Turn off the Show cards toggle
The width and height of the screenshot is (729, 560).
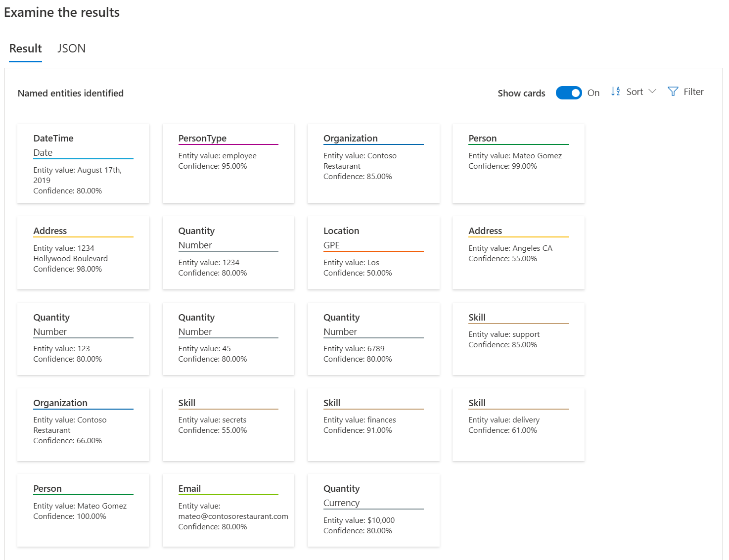pyautogui.click(x=569, y=93)
